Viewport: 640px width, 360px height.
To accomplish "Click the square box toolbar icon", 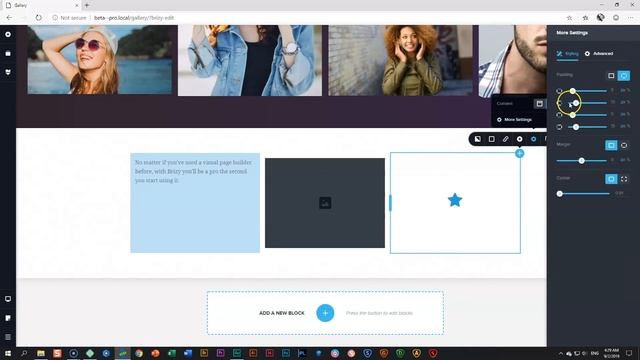I will [x=491, y=139].
